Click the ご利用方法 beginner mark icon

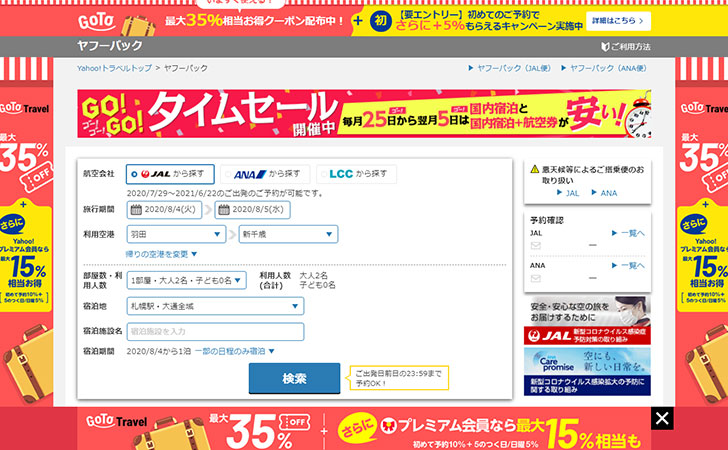click(x=605, y=47)
